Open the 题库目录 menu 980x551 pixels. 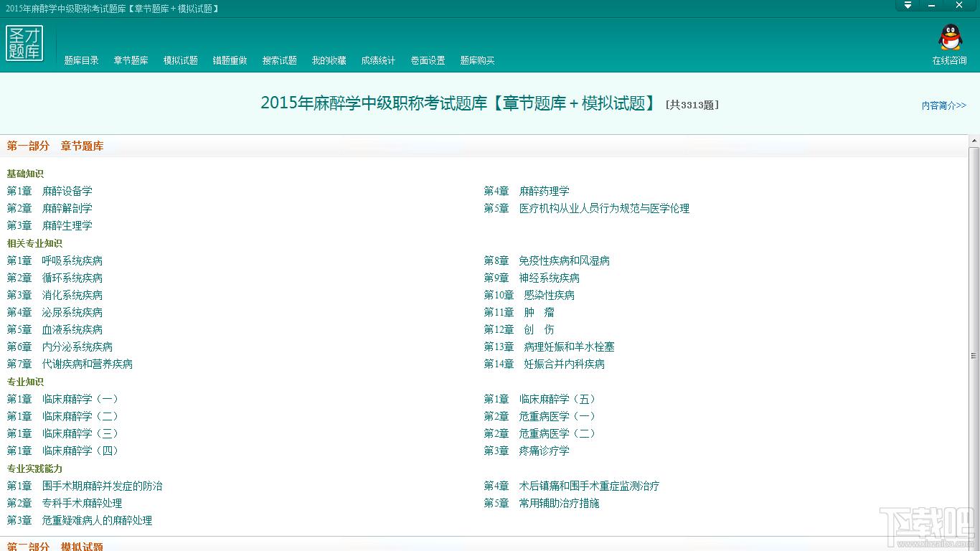pos(82,60)
